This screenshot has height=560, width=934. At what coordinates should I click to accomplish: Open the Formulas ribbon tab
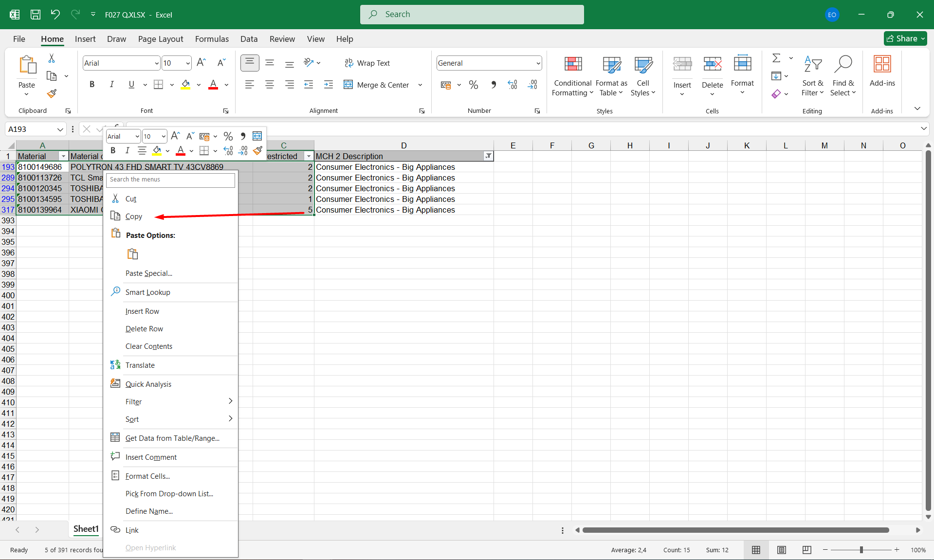(212, 39)
